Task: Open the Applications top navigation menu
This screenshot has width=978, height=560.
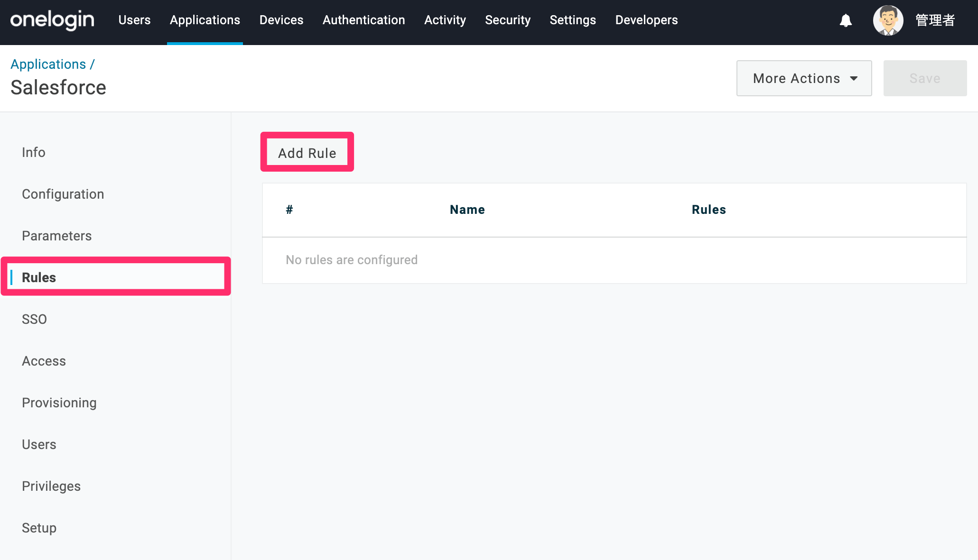Action: [205, 20]
